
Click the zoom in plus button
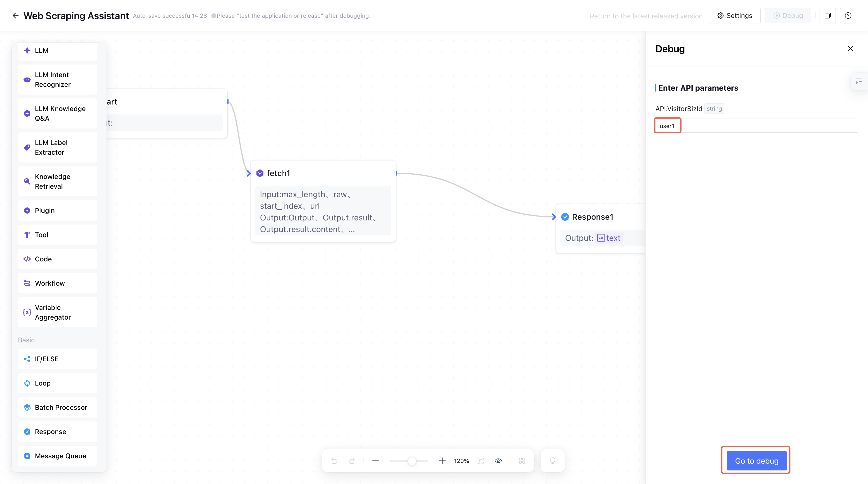pos(442,461)
